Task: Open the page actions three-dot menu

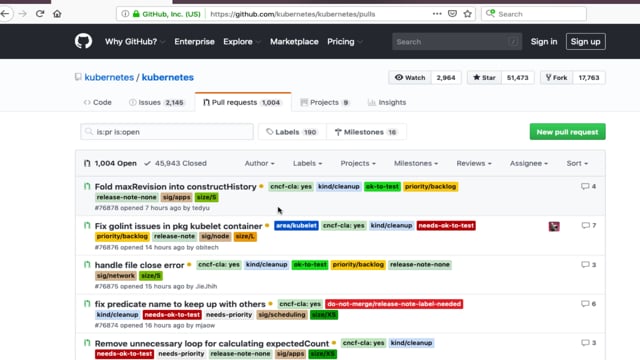Action: pyautogui.click(x=437, y=14)
